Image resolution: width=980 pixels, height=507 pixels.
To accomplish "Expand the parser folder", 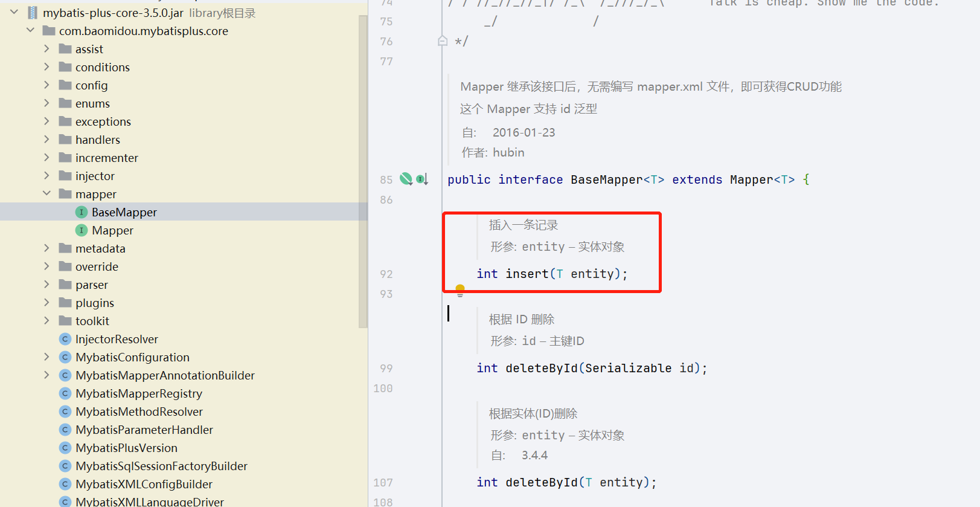I will (46, 284).
